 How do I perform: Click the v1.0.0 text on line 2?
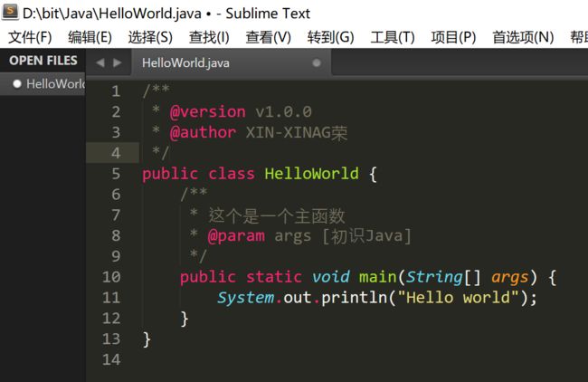[x=283, y=112]
